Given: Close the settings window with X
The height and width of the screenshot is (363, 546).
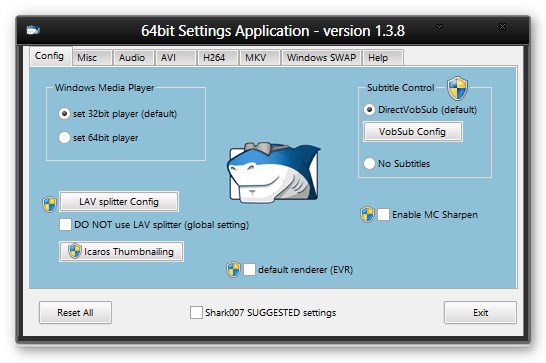Looking at the screenshot, I should (502, 26).
